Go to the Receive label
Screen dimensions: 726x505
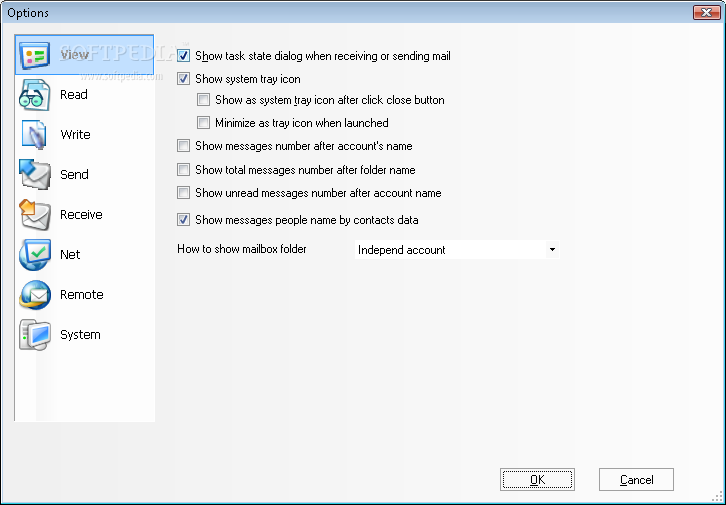(x=81, y=215)
